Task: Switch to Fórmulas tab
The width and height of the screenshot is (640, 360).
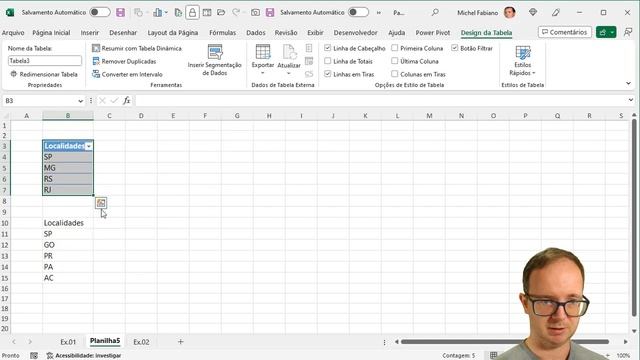Action: click(x=222, y=33)
